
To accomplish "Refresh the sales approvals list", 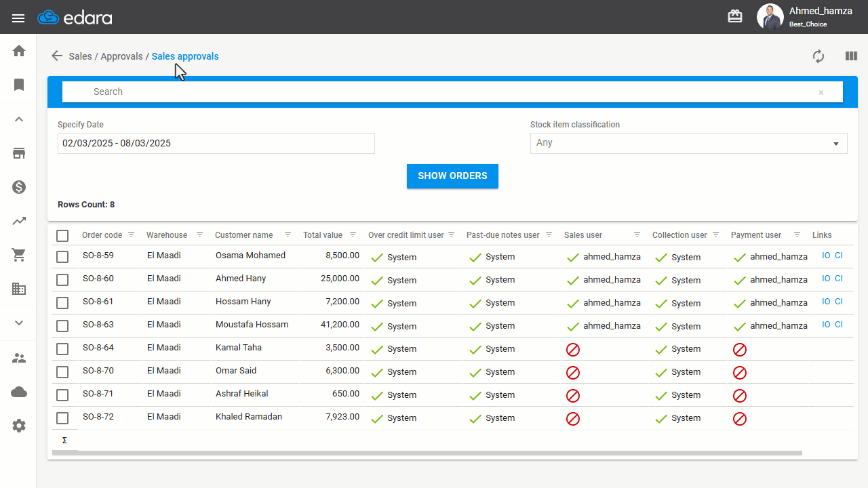I will point(818,56).
